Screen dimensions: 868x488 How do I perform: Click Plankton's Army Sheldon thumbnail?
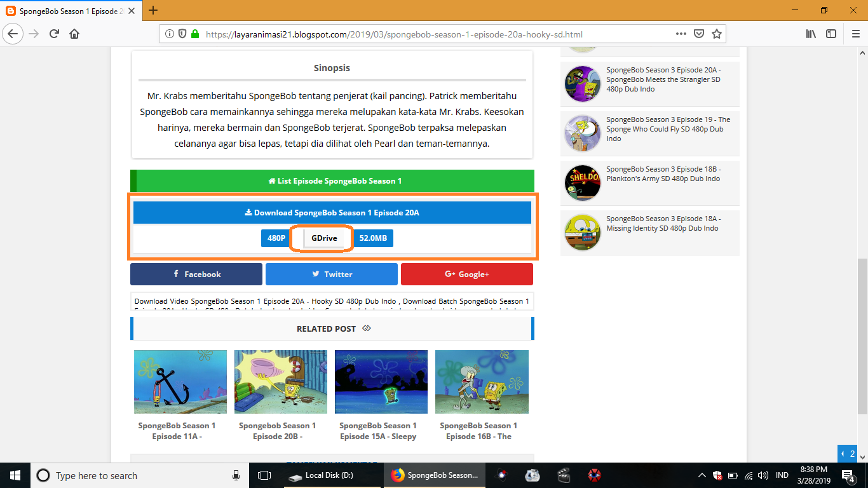click(x=583, y=183)
